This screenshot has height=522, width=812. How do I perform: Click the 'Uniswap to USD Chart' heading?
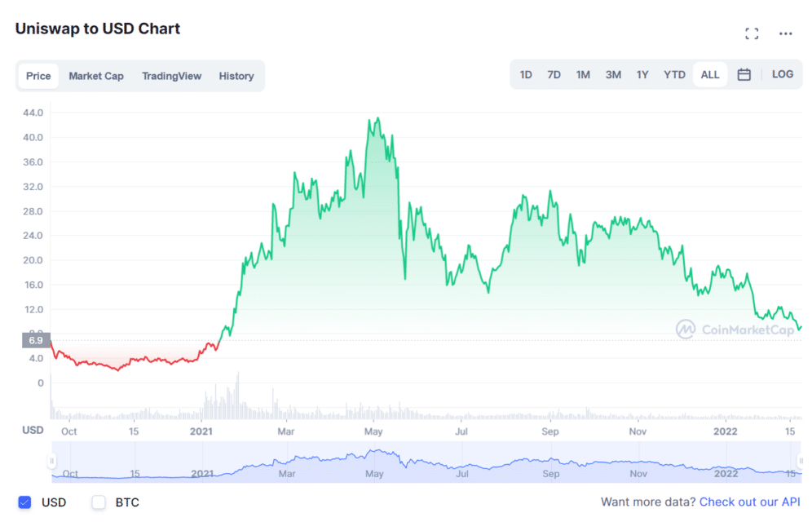(97, 29)
